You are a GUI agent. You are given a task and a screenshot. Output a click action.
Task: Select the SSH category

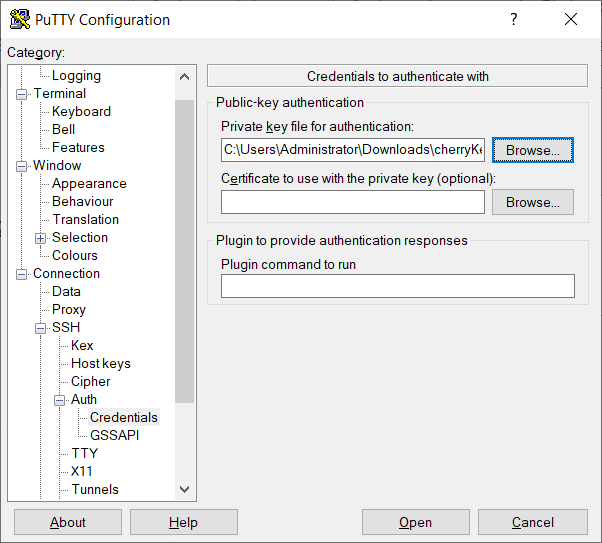[66, 328]
